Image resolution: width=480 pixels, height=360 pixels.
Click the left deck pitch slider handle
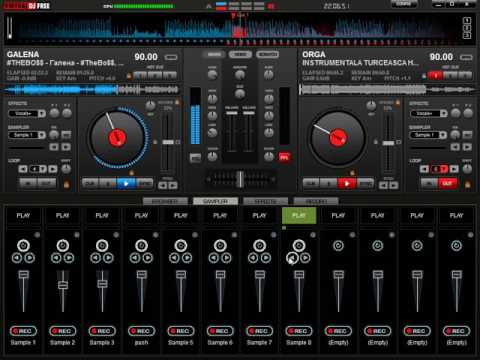tap(168, 142)
